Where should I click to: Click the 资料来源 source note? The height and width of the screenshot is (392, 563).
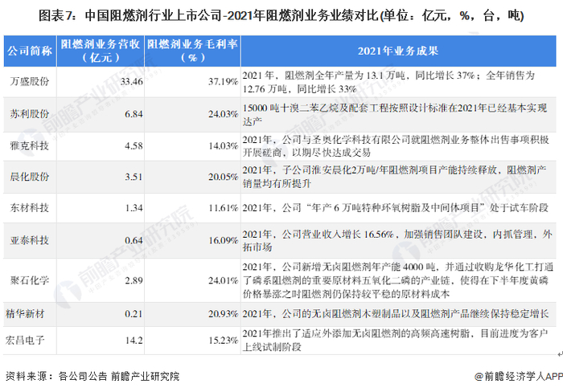point(92,376)
